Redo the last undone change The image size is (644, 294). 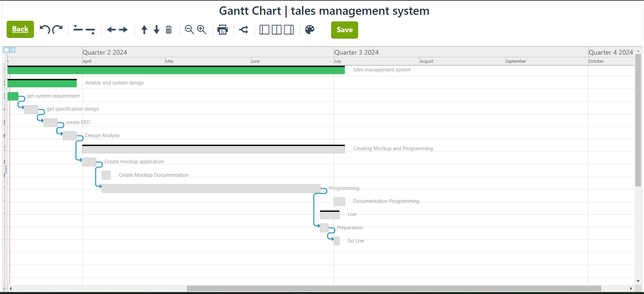[57, 30]
